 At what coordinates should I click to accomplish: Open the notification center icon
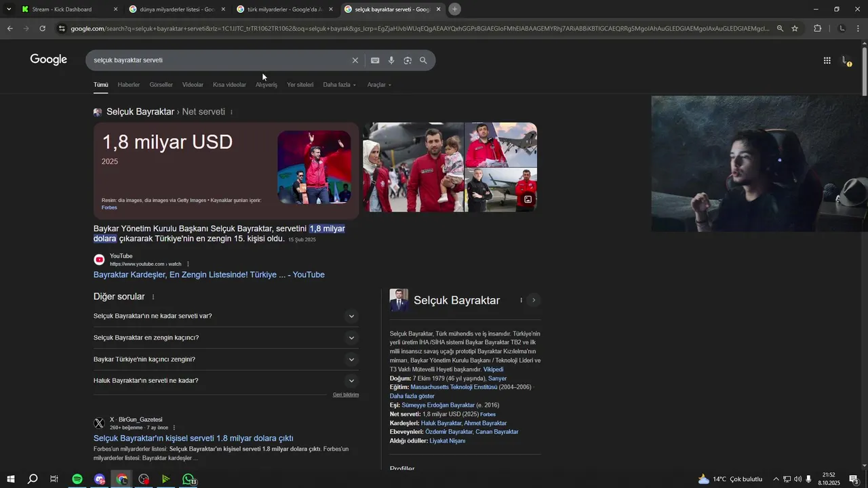(853, 479)
